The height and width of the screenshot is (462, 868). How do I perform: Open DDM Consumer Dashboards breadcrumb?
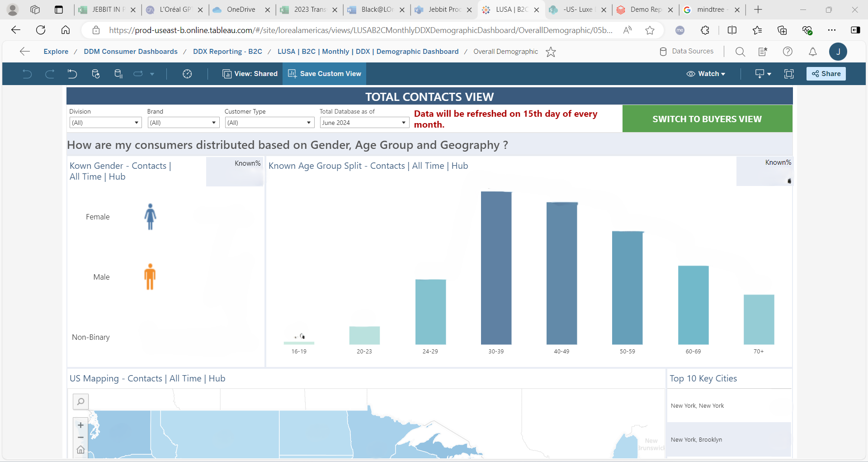pyautogui.click(x=131, y=52)
